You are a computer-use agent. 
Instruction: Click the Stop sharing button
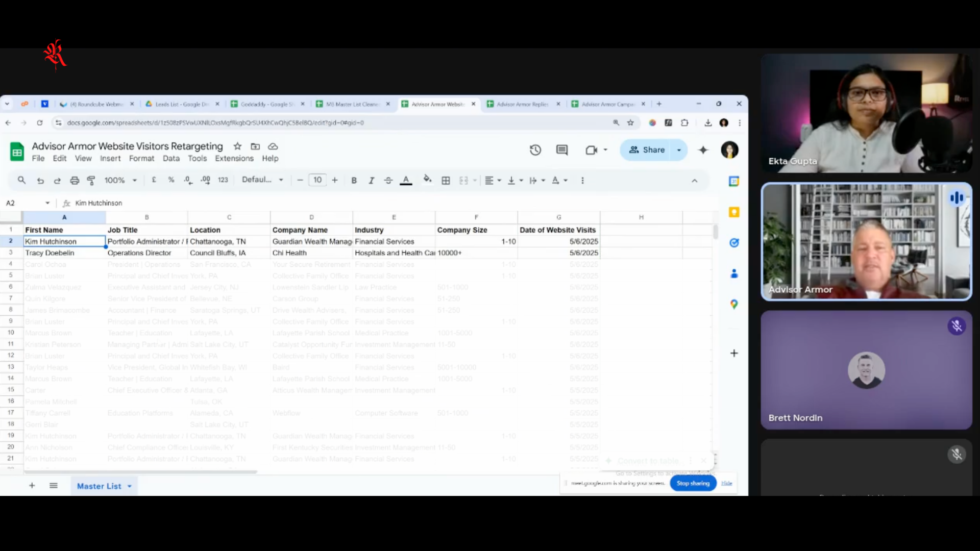(x=693, y=483)
